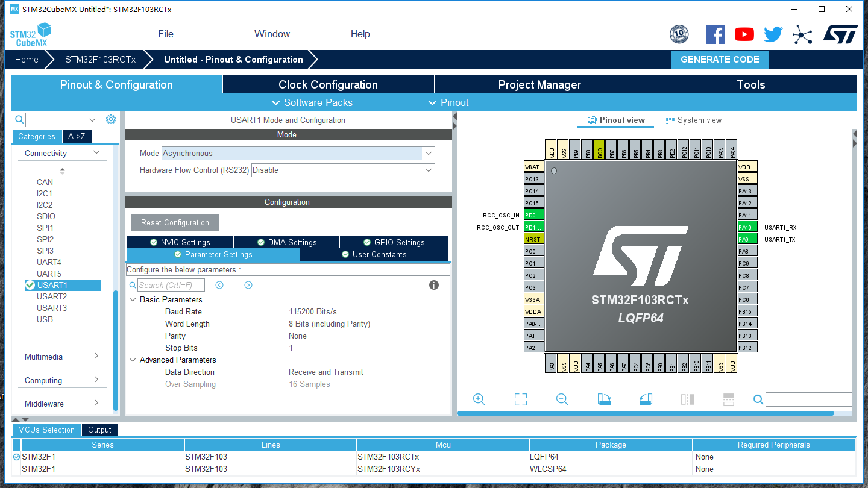The image size is (868, 488).
Task: Click the pin search magnifier icon
Action: pos(758,399)
